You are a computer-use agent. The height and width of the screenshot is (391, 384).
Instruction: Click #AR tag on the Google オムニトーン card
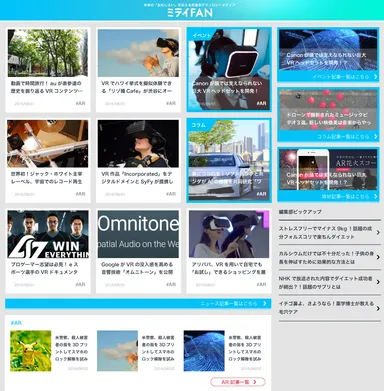tap(171, 284)
